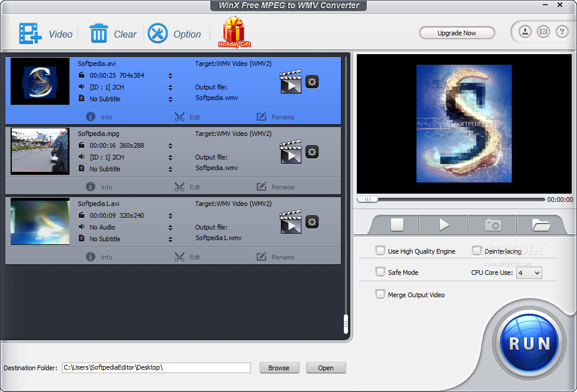Rename output of Softpedia1.avi
Image resolution: width=577 pixels, height=392 pixels.
(276, 257)
